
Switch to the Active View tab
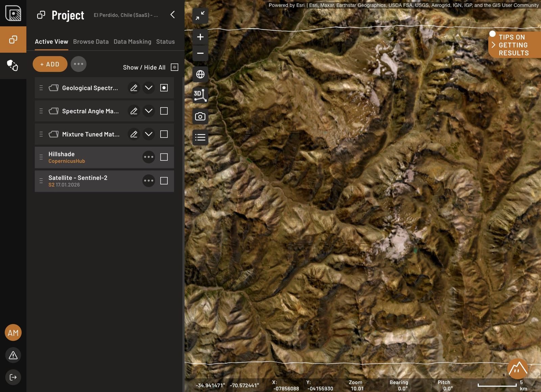click(51, 42)
